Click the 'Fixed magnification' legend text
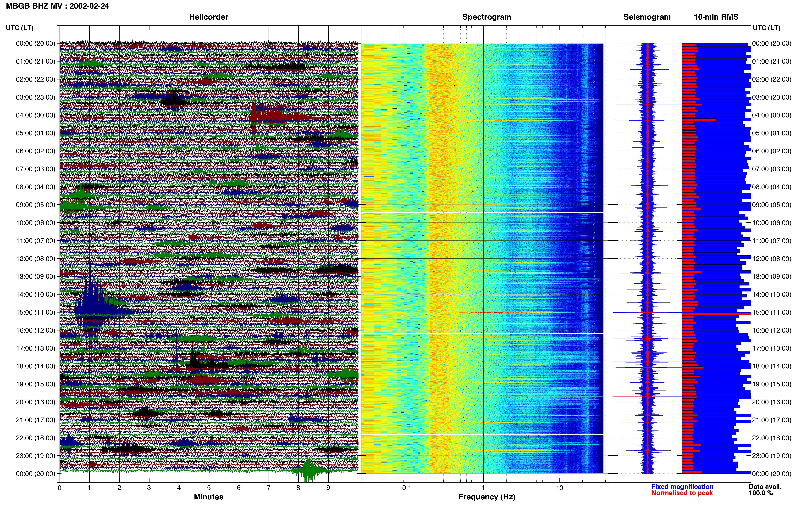 point(682,486)
